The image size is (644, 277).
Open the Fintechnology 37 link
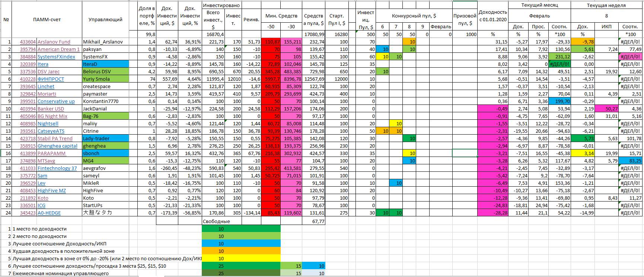(57, 168)
